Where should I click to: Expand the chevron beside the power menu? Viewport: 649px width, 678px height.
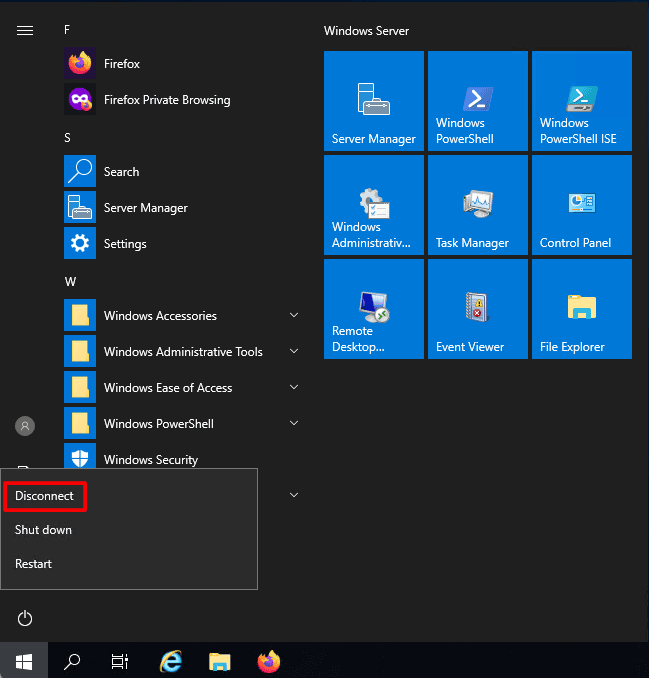(x=294, y=495)
